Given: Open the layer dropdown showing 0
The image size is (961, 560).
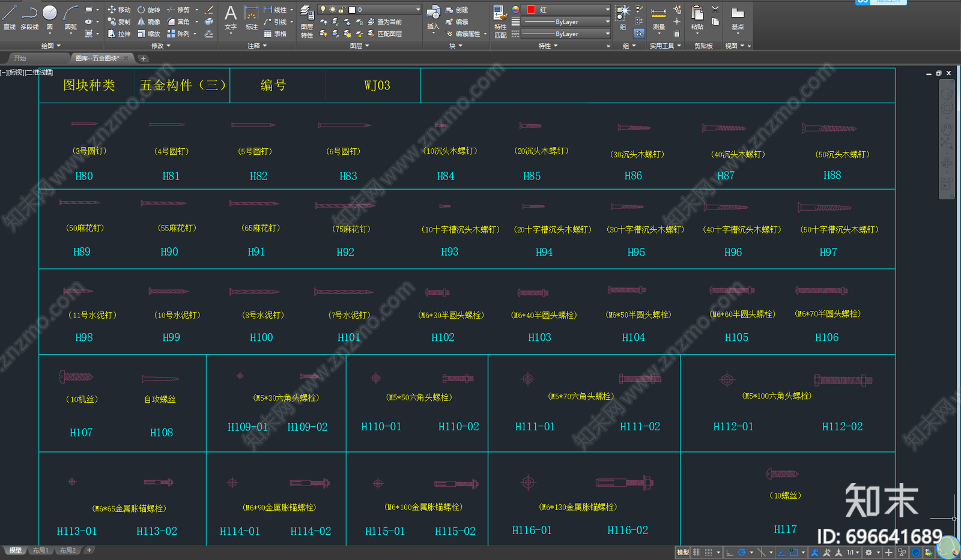Looking at the screenshot, I should coord(369,10).
